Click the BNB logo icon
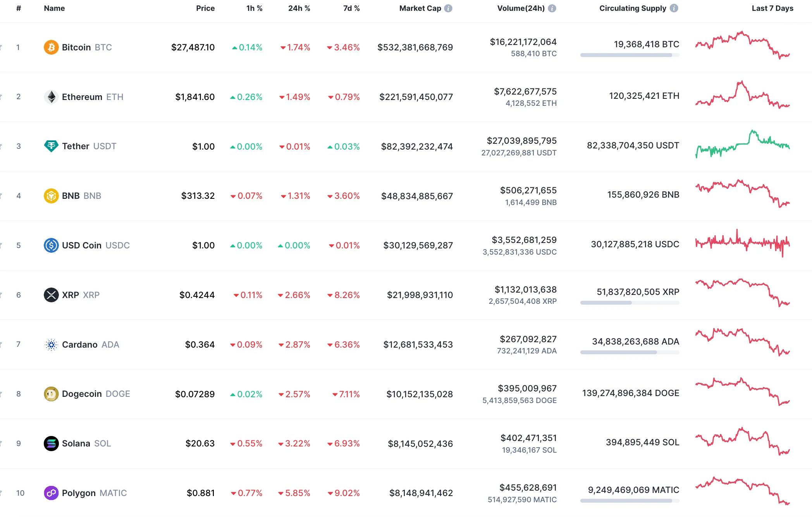 pos(51,196)
